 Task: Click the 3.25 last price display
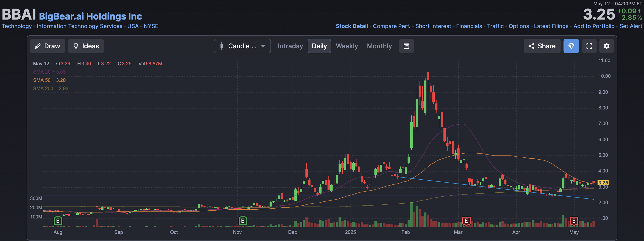coord(599,14)
